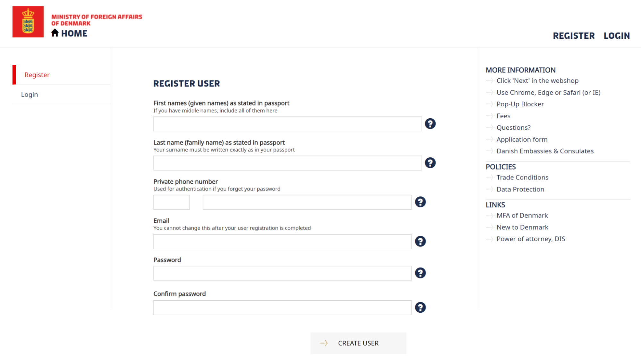Open LOGIN from the top navigation
This screenshot has height=364, width=641.
coord(616,36)
